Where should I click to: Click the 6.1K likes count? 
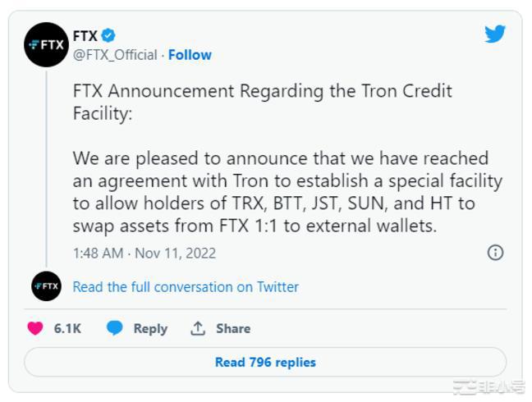pos(67,328)
